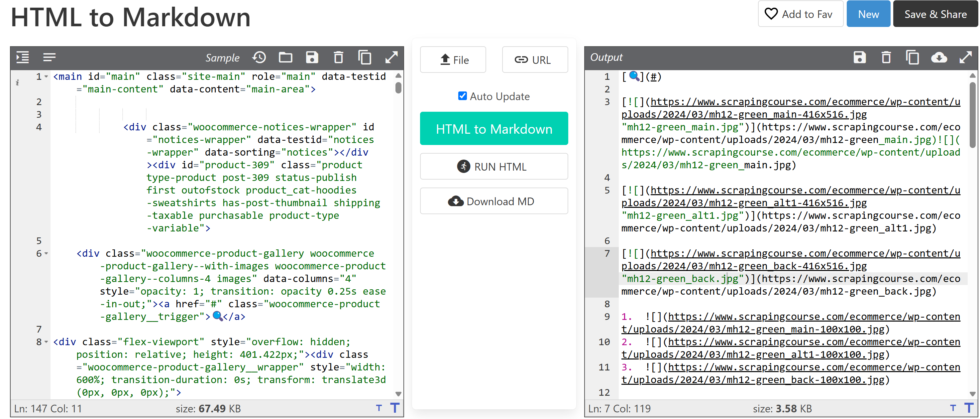Image resolution: width=980 pixels, height=419 pixels.
Task: Open history icon in input toolbar
Action: 259,58
